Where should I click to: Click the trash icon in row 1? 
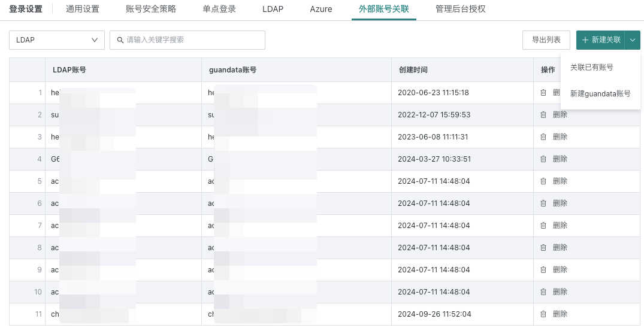coord(543,93)
